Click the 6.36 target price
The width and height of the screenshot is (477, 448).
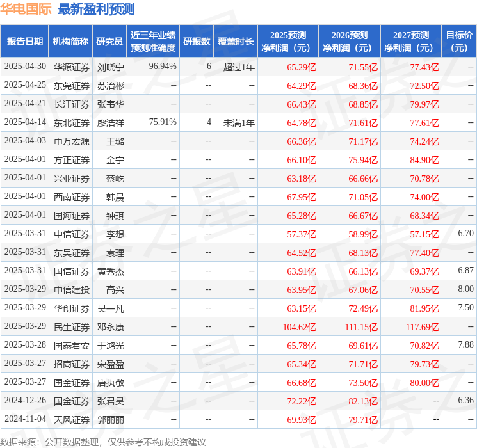(465, 400)
